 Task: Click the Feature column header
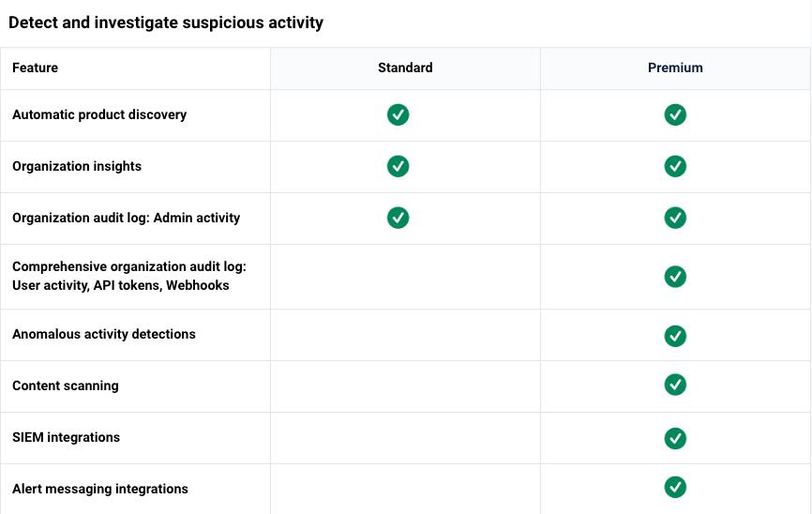pos(36,68)
